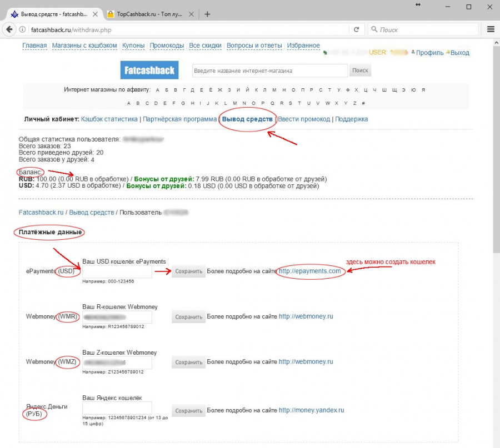Filter stores by the '#' symbol
This screenshot has width=500, height=448.
(363, 103)
